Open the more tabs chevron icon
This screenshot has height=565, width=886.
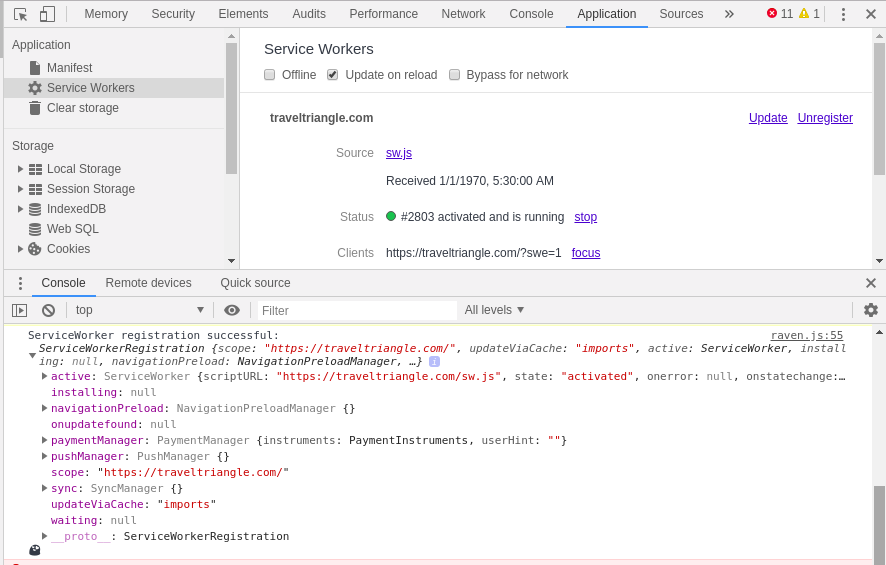point(729,14)
